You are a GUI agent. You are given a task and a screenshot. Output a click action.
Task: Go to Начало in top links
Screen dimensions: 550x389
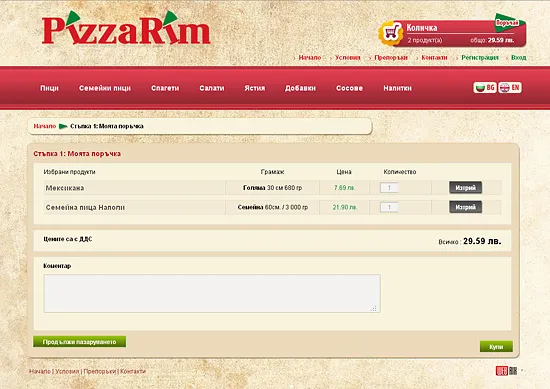pyautogui.click(x=310, y=58)
